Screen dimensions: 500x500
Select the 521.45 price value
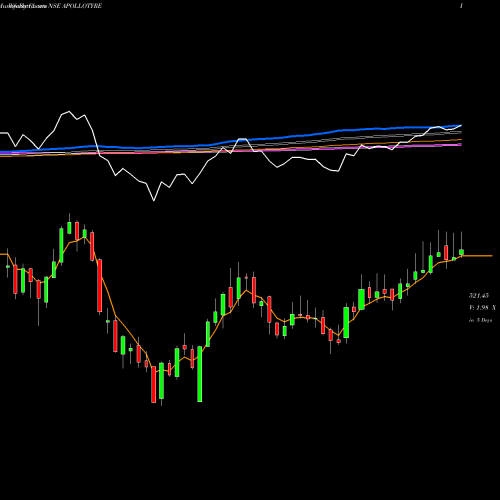click(x=479, y=295)
